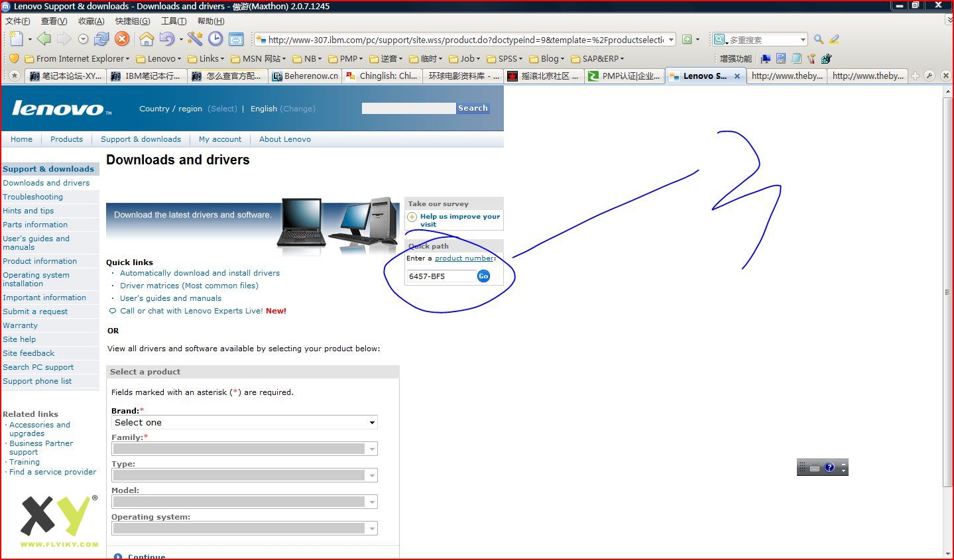The width and height of the screenshot is (954, 560).
Task: Click the keyboard icon on floating bar
Action: click(815, 468)
